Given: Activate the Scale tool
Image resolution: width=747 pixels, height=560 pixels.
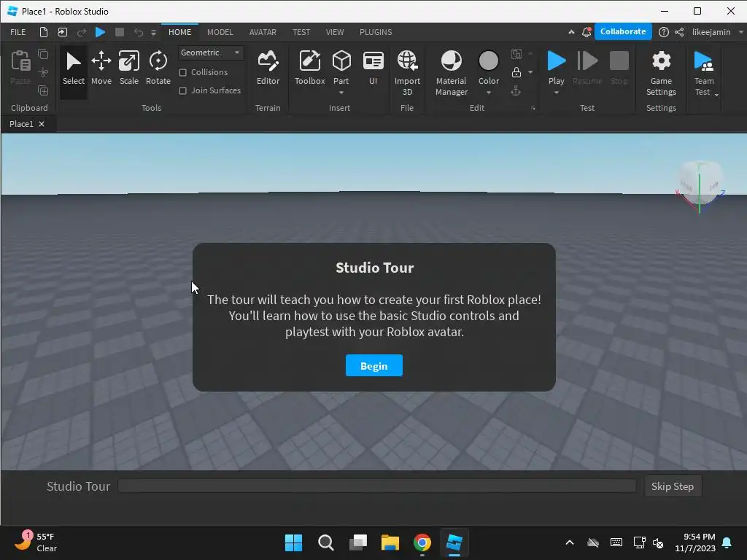Looking at the screenshot, I should (128, 69).
